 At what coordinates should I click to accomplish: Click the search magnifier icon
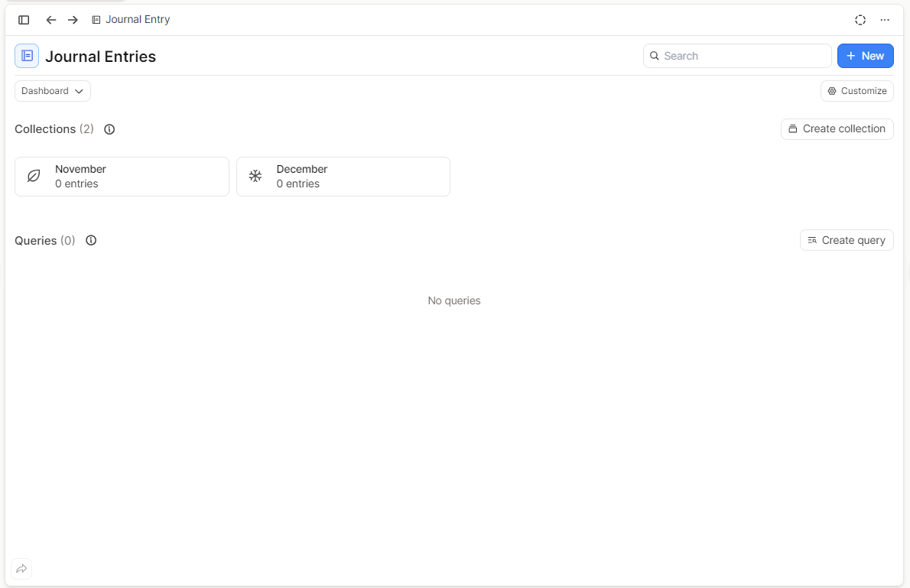click(x=654, y=56)
